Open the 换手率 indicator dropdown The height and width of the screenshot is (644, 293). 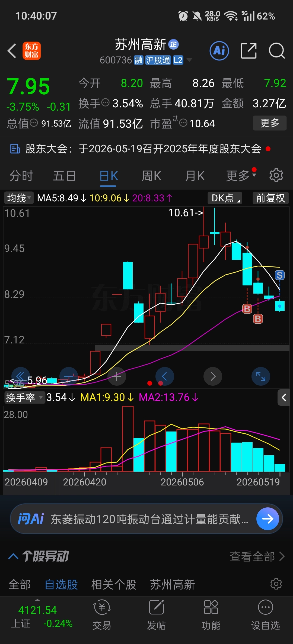coord(24,397)
